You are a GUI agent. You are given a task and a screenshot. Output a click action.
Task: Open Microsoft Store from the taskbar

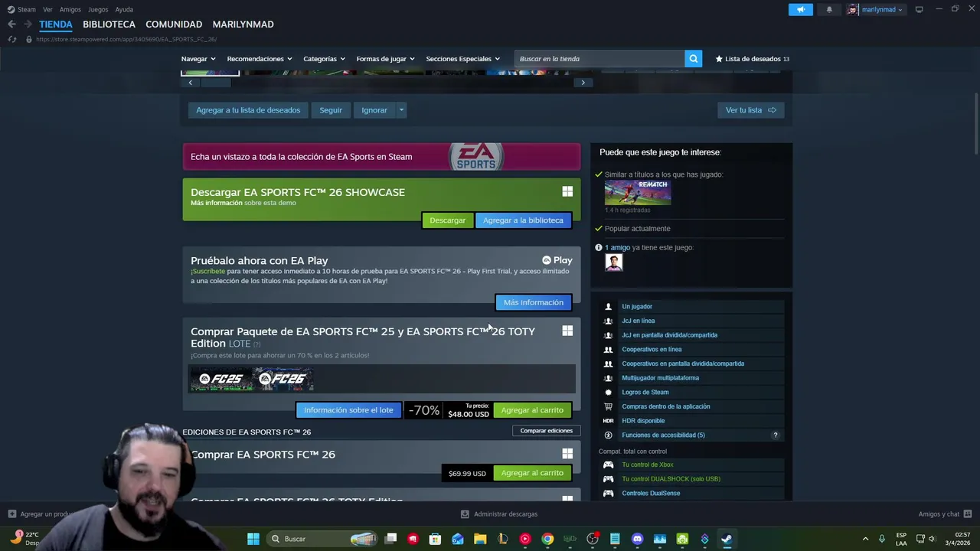[x=435, y=539]
